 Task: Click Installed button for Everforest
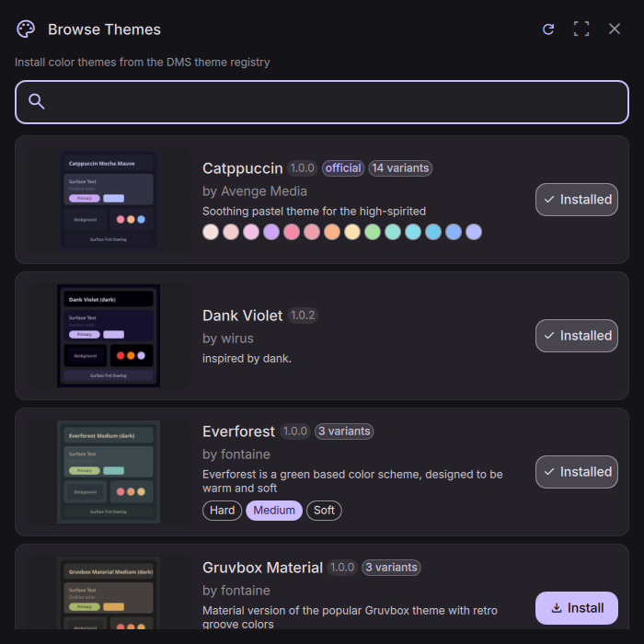tap(577, 472)
